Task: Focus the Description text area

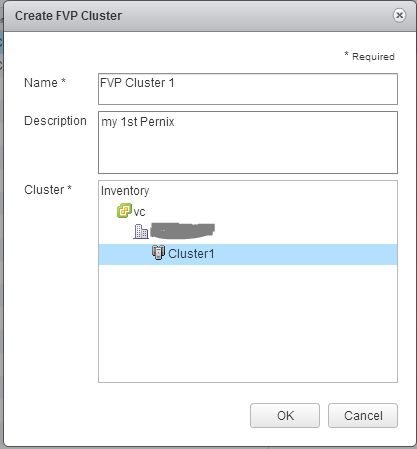Action: (248, 142)
